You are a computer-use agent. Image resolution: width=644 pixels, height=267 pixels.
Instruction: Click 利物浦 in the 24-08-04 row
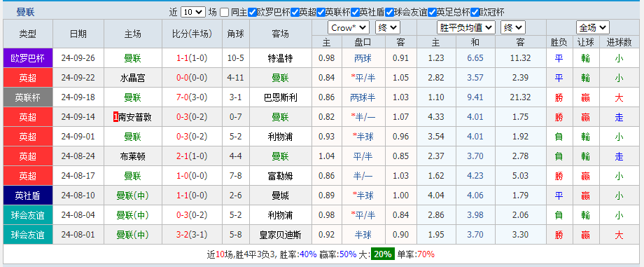pos(281,216)
